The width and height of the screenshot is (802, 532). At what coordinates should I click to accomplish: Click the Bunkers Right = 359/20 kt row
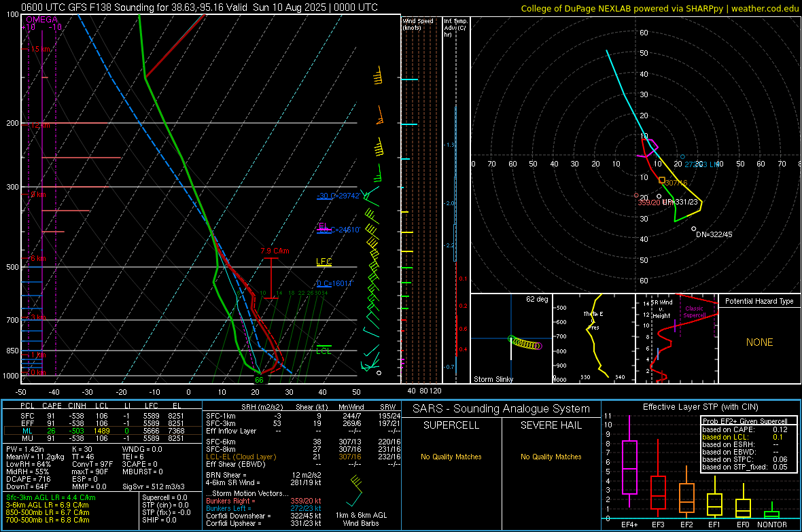264,501
